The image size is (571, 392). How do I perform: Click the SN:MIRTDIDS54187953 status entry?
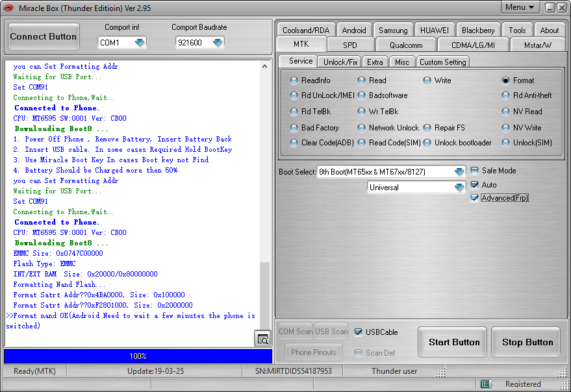point(293,371)
